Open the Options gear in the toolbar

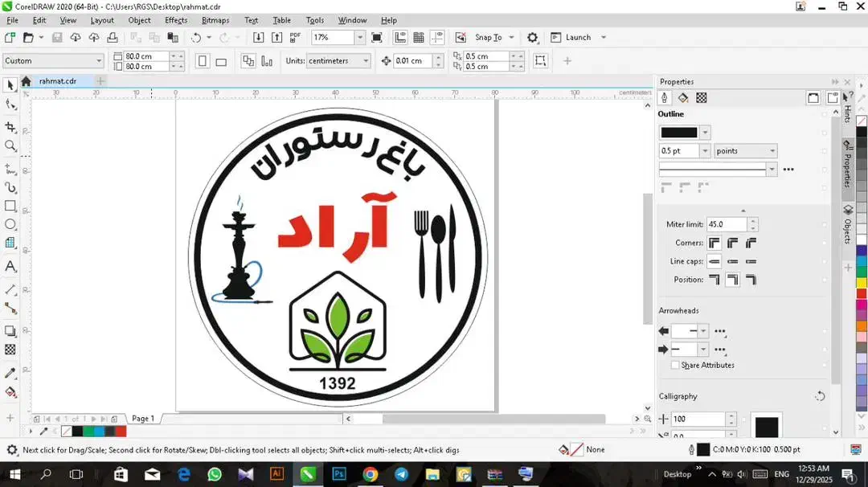(532, 38)
